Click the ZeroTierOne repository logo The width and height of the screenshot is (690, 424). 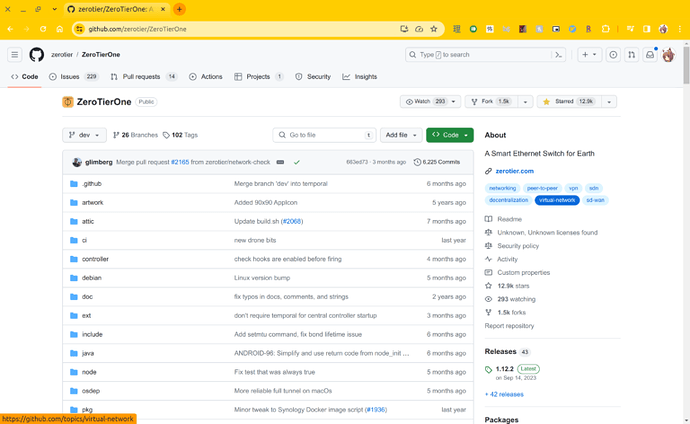[67, 102]
